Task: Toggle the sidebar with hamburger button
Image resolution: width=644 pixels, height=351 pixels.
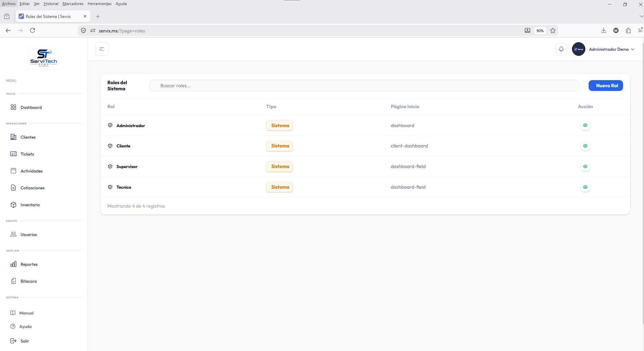Action: 102,49
